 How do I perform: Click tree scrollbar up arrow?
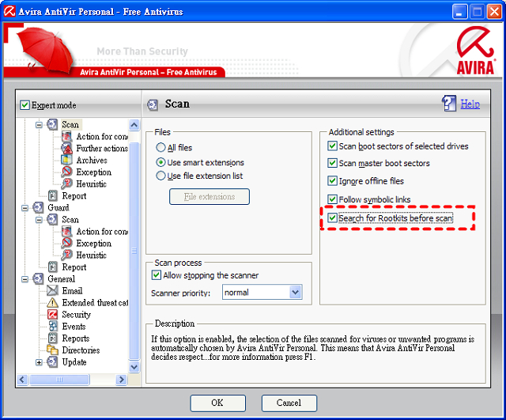pos(134,125)
